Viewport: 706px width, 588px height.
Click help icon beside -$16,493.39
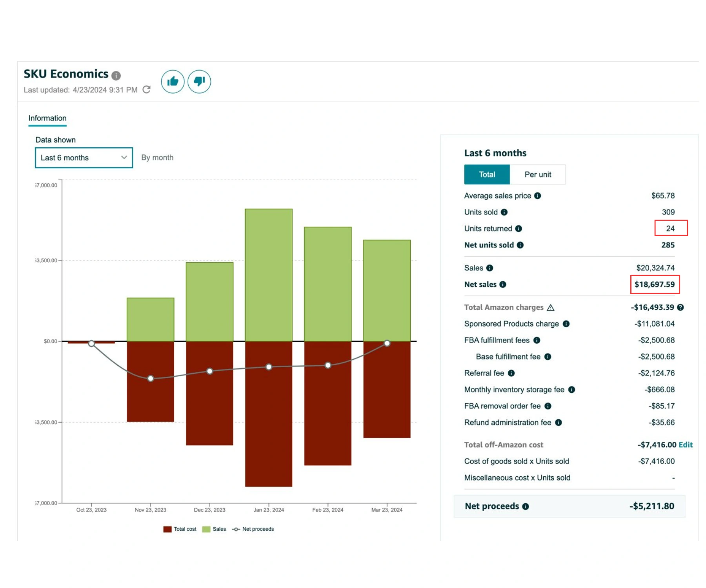coord(681,307)
